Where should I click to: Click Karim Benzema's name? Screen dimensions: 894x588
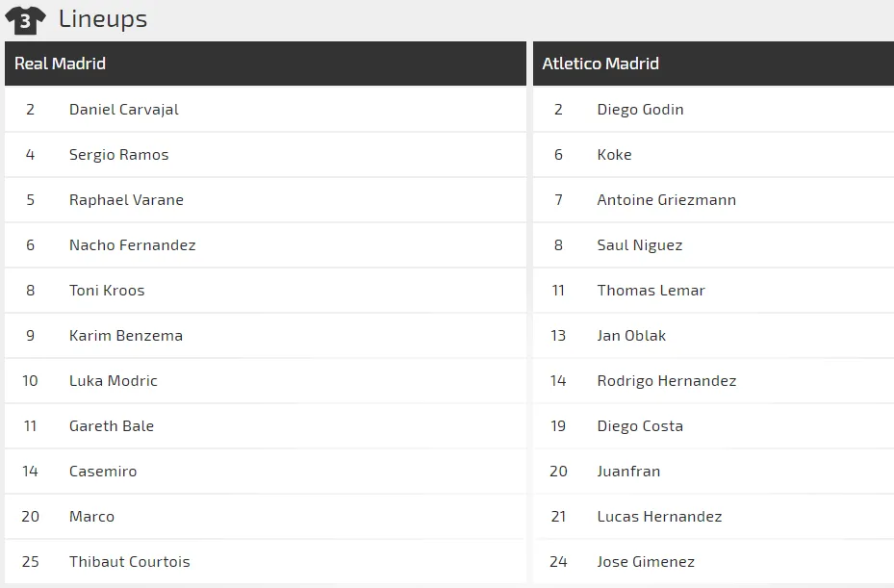coord(126,336)
